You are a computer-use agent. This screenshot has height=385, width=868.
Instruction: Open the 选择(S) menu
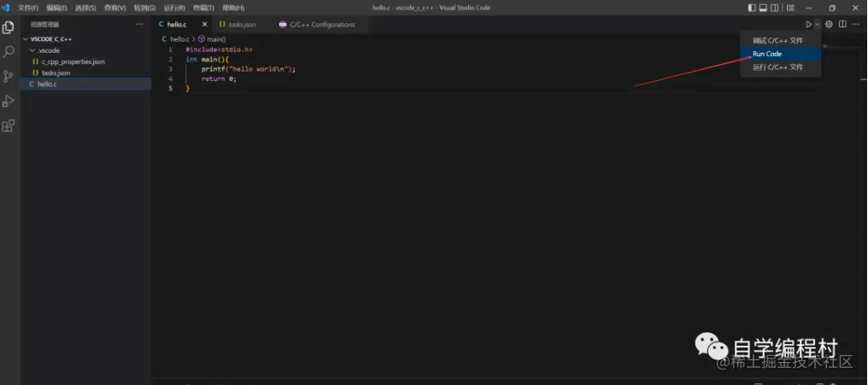click(x=85, y=8)
